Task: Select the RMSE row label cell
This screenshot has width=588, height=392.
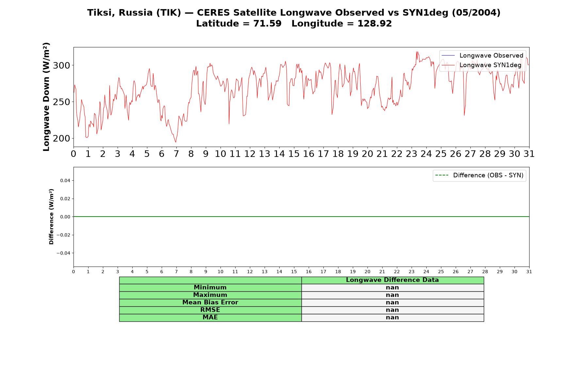Action: [210, 310]
